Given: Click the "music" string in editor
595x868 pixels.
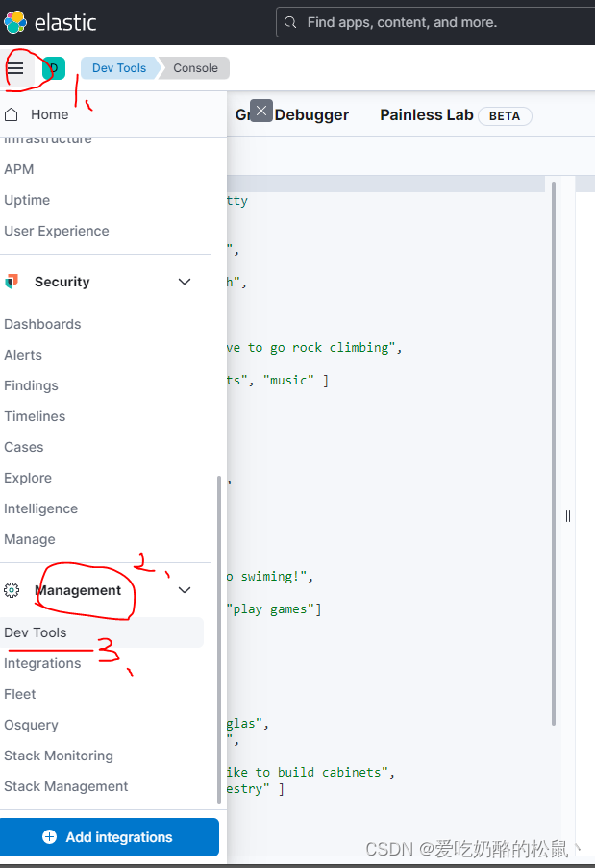Looking at the screenshot, I should pyautogui.click(x=288, y=380).
